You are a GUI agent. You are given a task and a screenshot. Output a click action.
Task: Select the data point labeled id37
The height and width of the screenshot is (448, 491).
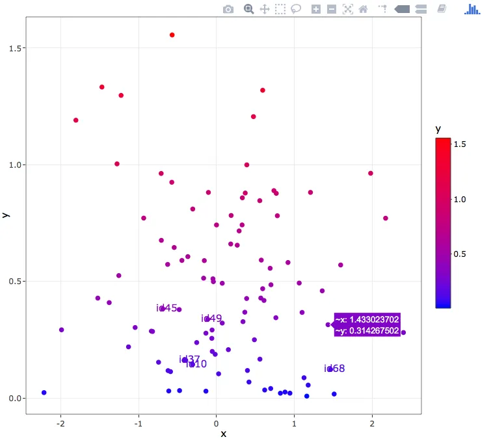tap(185, 360)
